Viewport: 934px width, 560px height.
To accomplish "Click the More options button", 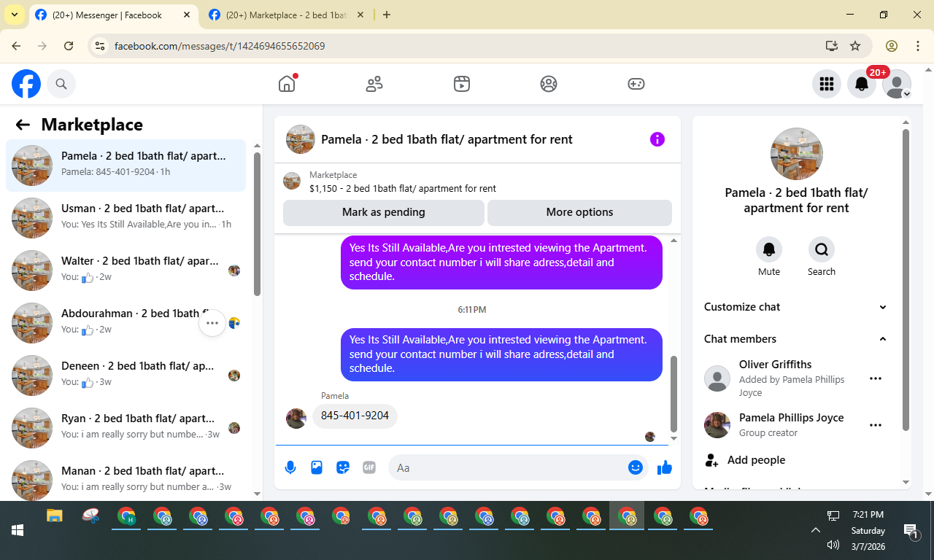I will click(579, 212).
